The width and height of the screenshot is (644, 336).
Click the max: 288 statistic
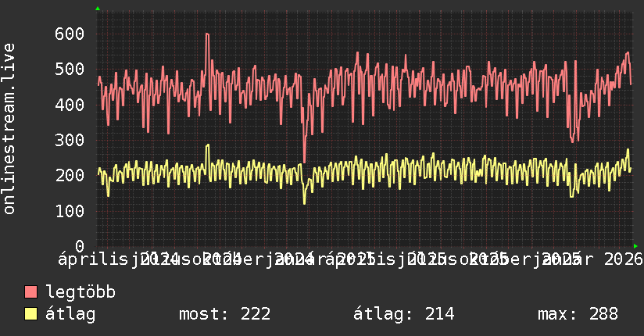point(578,314)
